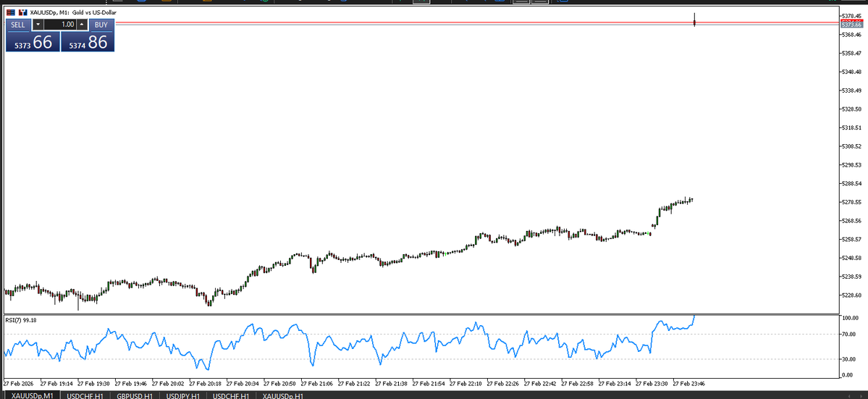Viewport: 868px width, 399px height.
Task: Click the 1.00 volume input field
Action: (x=60, y=25)
